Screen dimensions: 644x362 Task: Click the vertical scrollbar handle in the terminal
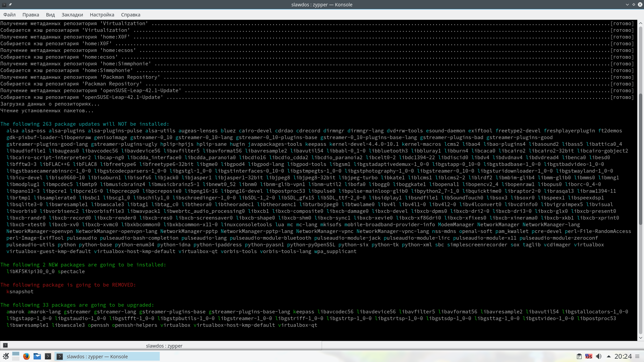coord(641,159)
